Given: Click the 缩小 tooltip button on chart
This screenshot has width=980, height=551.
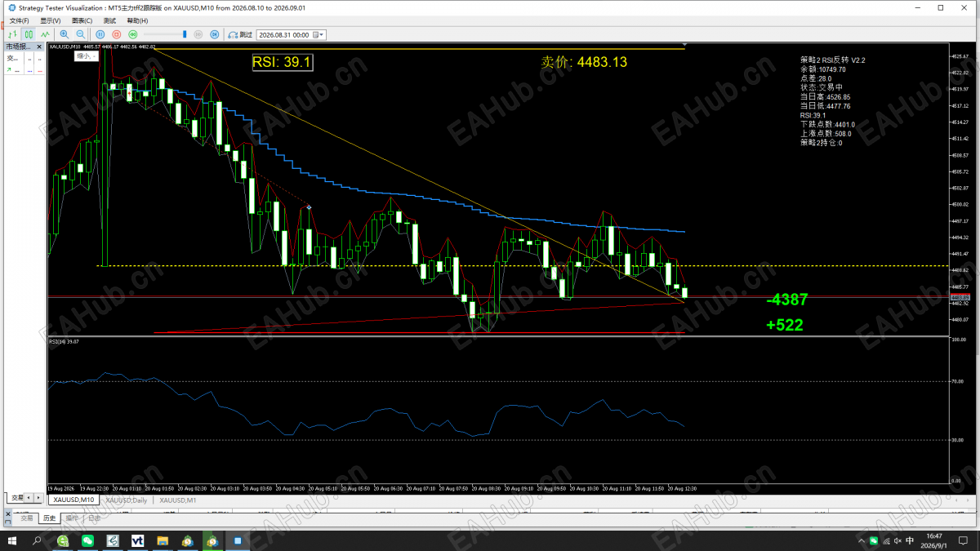Looking at the screenshot, I should [86, 56].
